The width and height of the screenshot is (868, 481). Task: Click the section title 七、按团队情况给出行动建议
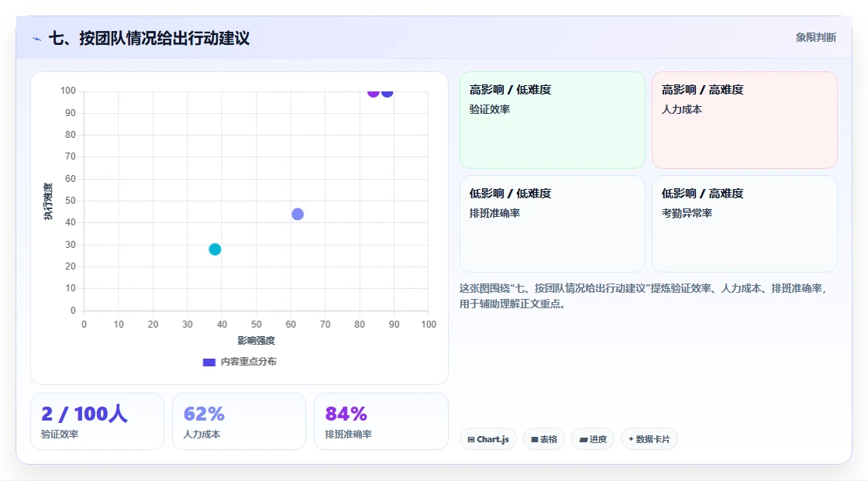[149, 38]
